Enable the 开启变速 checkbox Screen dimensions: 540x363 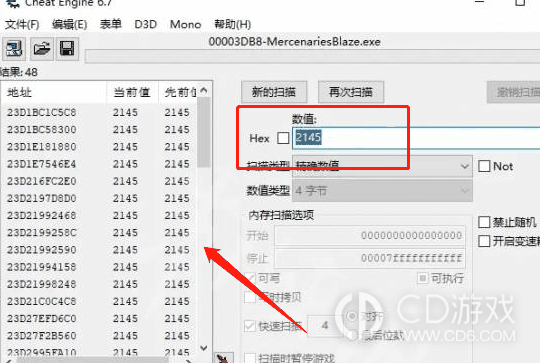(484, 241)
